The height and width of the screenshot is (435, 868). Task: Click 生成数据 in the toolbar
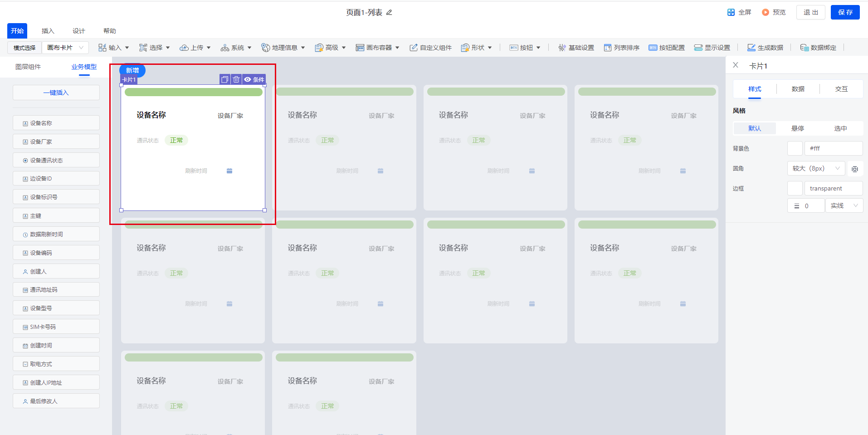pos(765,48)
